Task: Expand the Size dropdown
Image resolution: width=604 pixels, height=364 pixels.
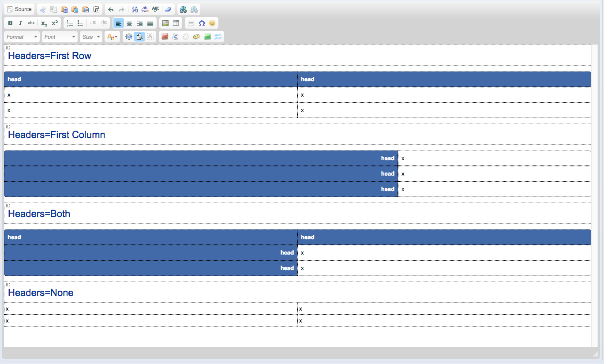Action: click(x=91, y=37)
